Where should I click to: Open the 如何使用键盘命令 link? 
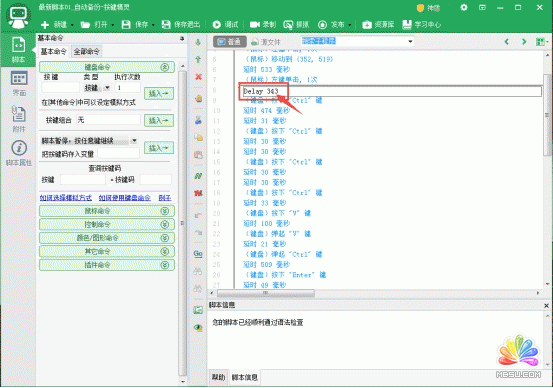coord(124,198)
